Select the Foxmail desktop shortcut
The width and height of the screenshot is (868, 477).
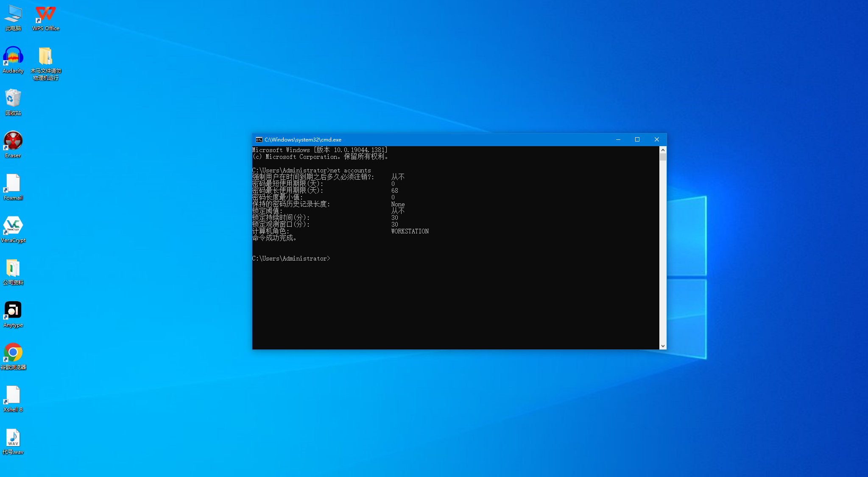[13, 187]
